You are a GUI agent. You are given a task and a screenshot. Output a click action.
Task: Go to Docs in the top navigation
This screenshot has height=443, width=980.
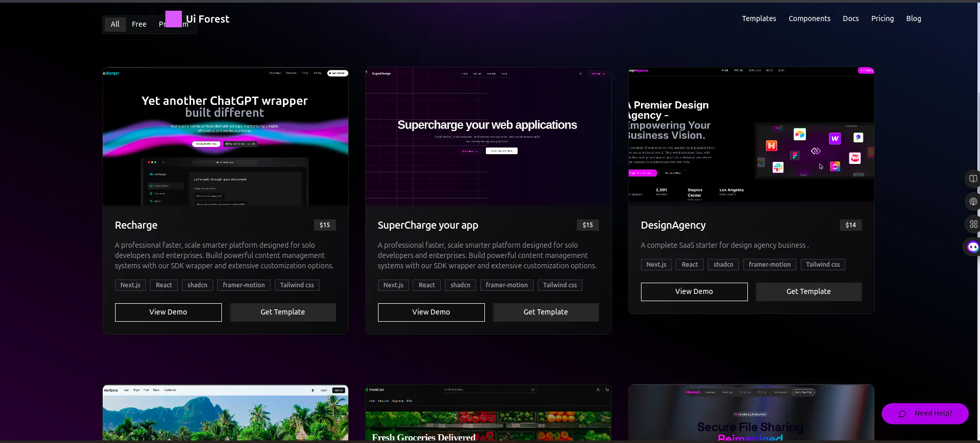coord(851,19)
